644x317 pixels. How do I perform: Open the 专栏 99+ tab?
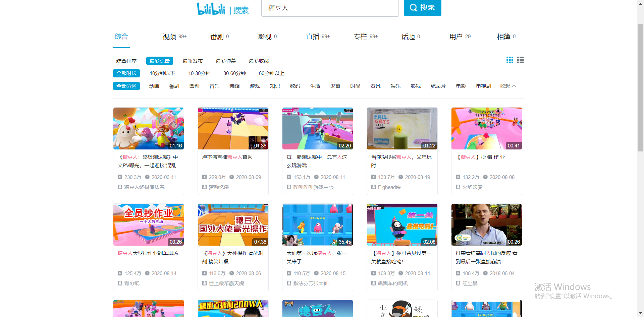366,37
